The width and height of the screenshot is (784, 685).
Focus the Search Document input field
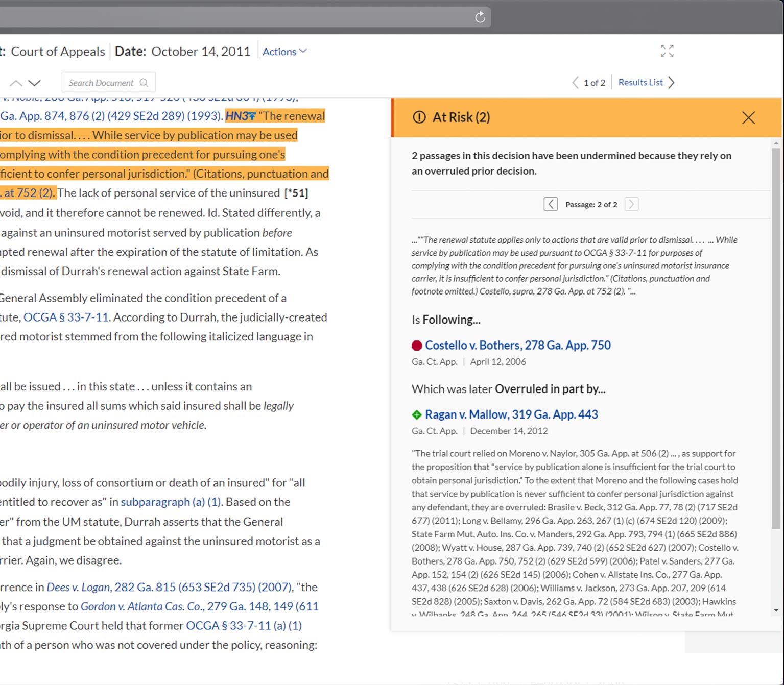point(108,83)
